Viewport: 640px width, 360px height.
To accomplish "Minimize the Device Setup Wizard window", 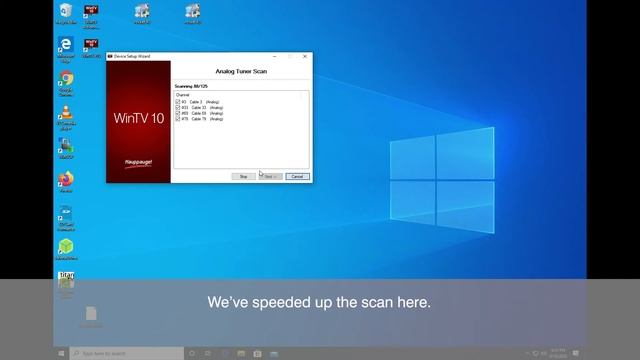I will tap(275, 56).
